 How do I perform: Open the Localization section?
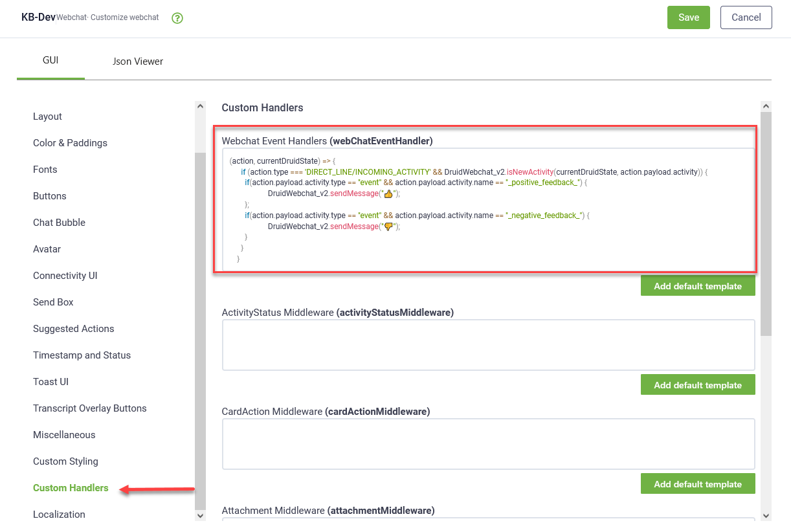[x=60, y=515]
